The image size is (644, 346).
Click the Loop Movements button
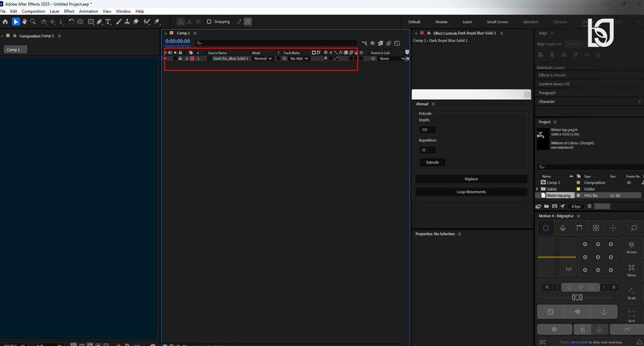click(471, 192)
